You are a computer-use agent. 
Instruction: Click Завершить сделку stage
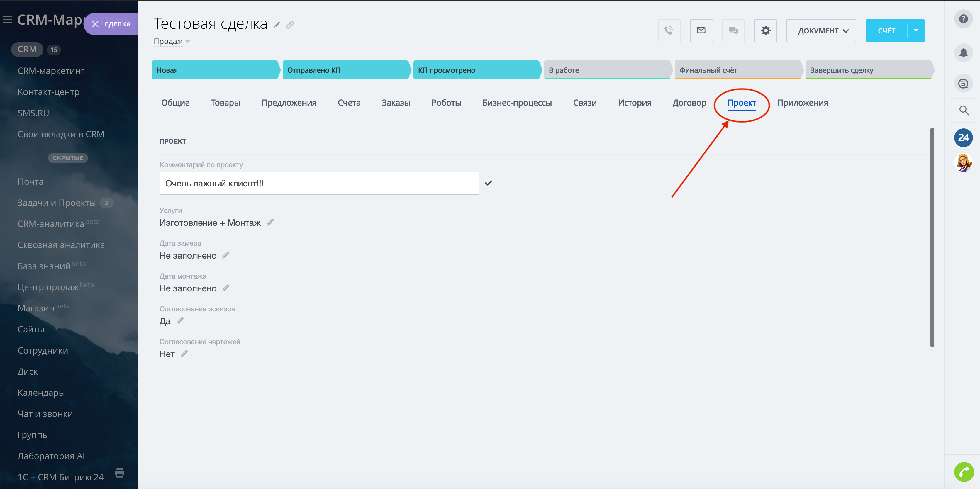point(867,70)
